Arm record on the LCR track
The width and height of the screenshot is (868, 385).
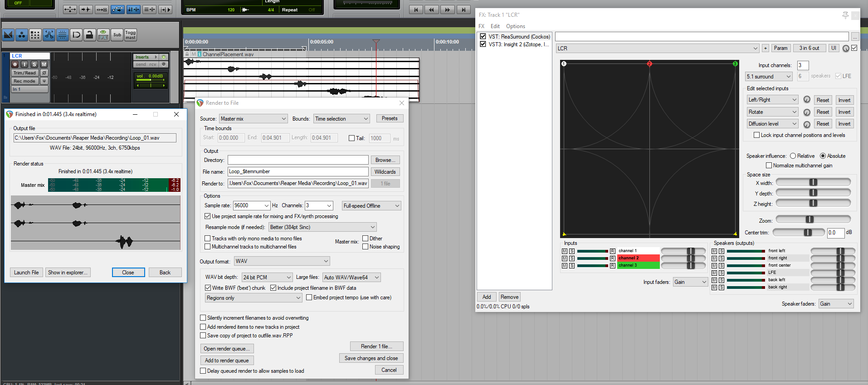coord(15,64)
